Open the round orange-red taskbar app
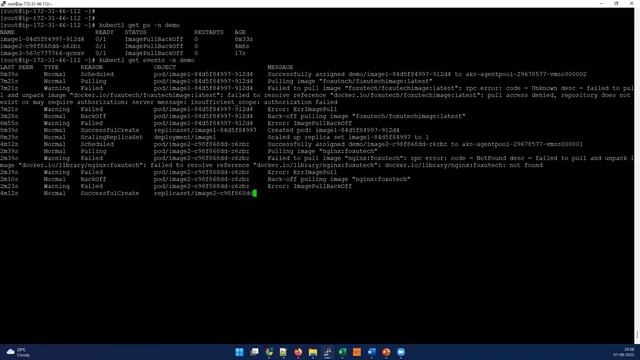 [x=386, y=352]
